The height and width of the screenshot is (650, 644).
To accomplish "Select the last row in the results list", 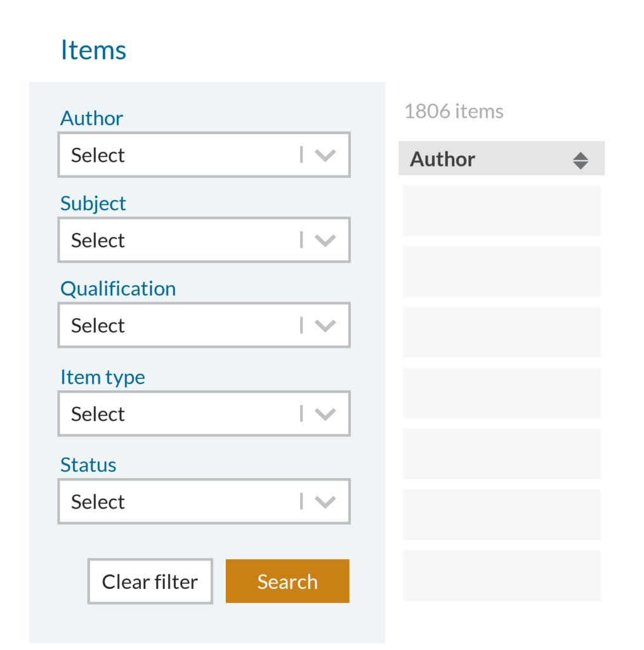I will [x=501, y=575].
